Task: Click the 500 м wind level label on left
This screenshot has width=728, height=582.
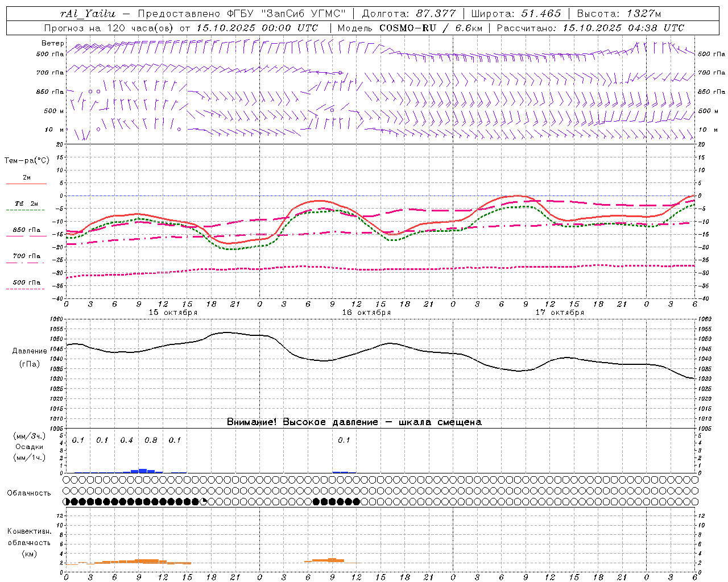Action: point(53,111)
